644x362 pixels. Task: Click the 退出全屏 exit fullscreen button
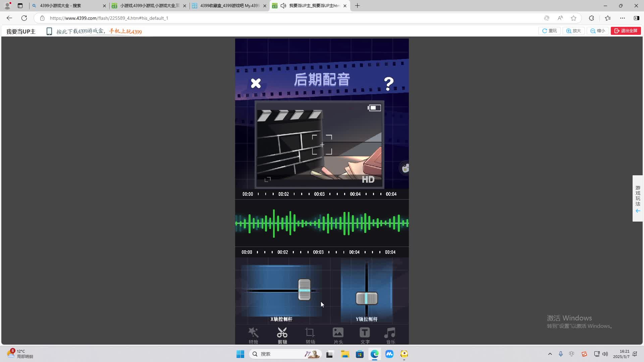626,31
